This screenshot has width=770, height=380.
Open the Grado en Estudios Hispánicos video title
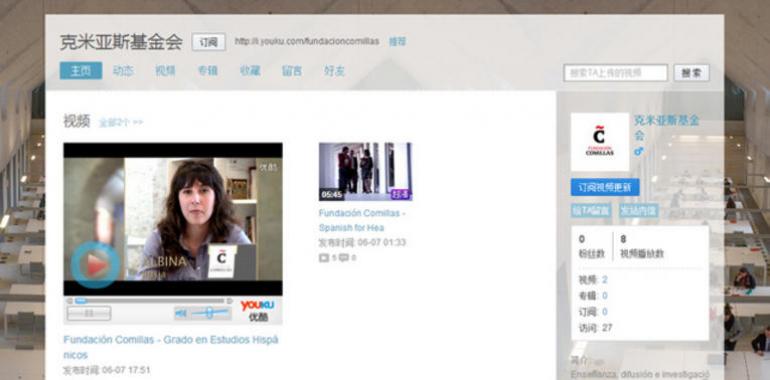[171, 347]
